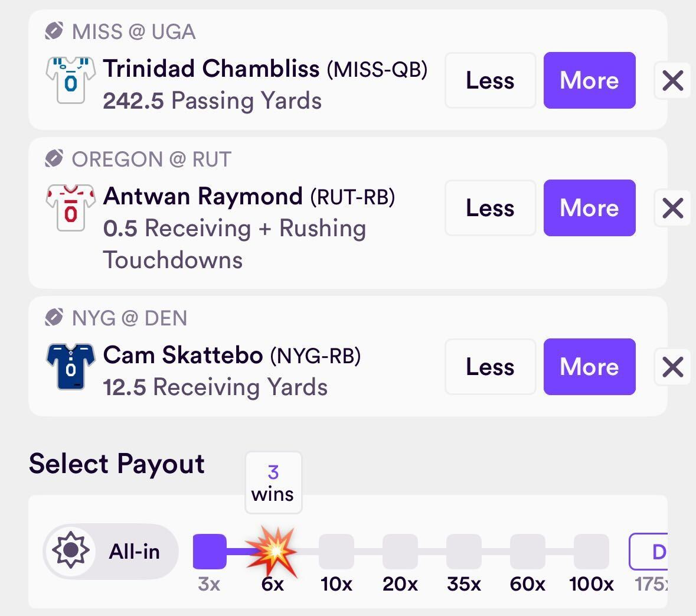Select the 3x payout step
Viewport: 696px width, 616px height.
point(210,552)
